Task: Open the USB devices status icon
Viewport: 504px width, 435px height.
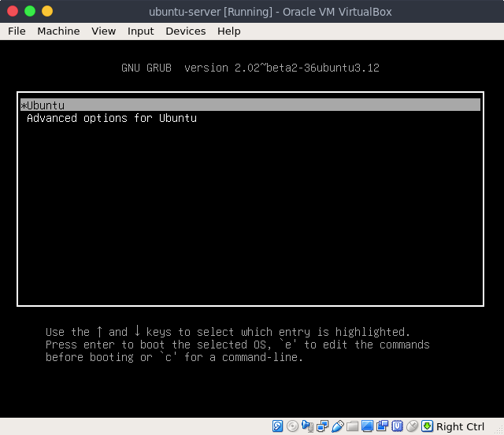Action: click(338, 426)
